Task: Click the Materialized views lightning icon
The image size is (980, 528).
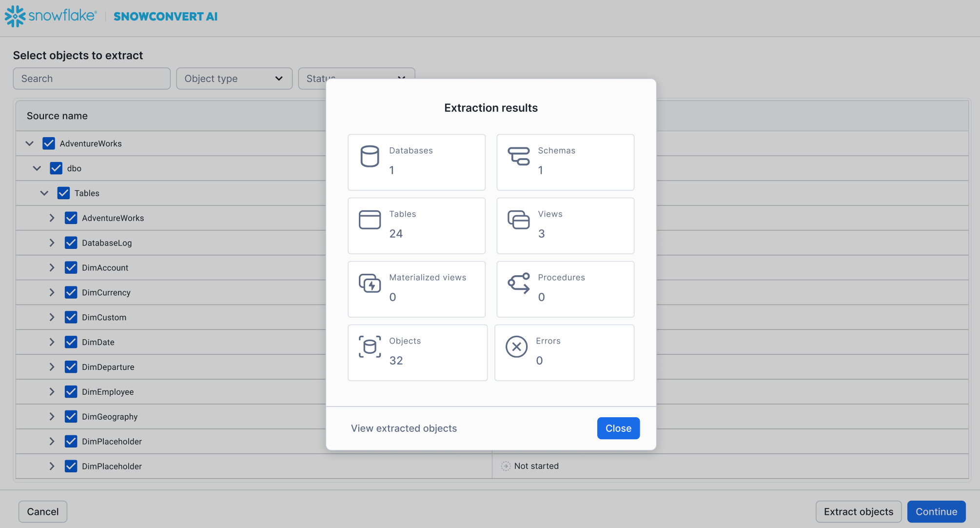Action: coord(370,283)
